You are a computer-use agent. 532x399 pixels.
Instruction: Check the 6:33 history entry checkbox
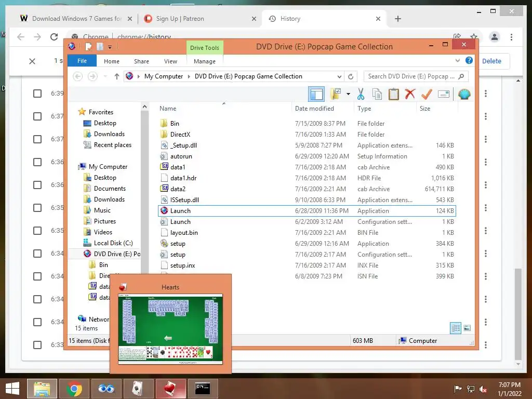point(37,345)
